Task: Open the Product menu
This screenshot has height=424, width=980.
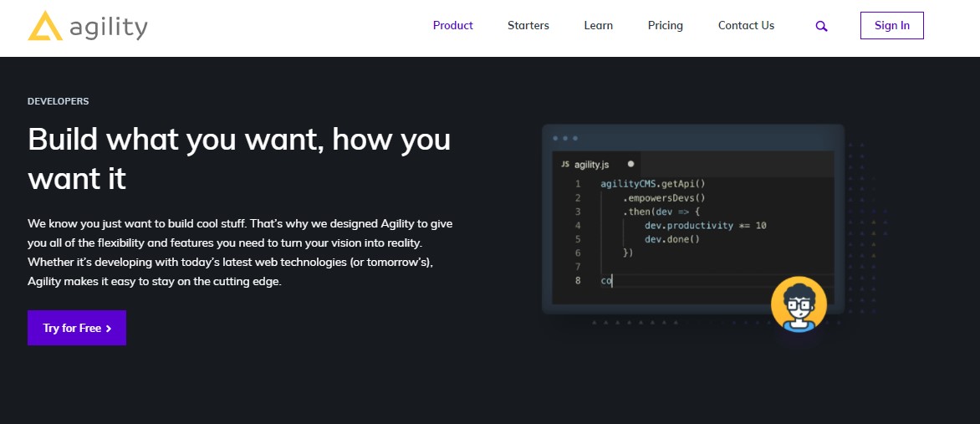Action: [x=452, y=26]
